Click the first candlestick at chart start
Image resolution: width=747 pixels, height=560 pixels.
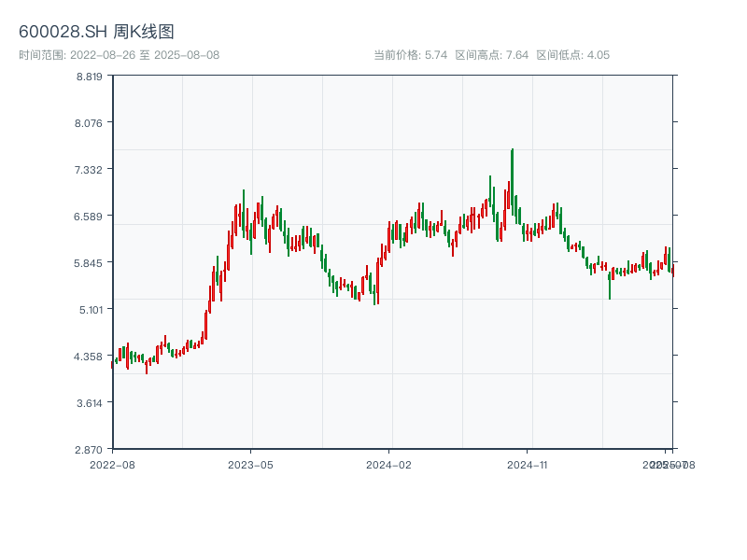pos(112,364)
